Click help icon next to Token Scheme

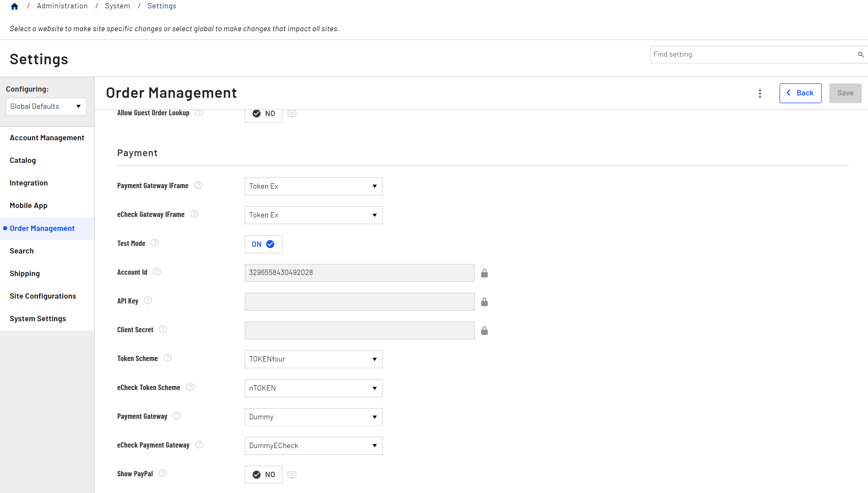pyautogui.click(x=168, y=358)
